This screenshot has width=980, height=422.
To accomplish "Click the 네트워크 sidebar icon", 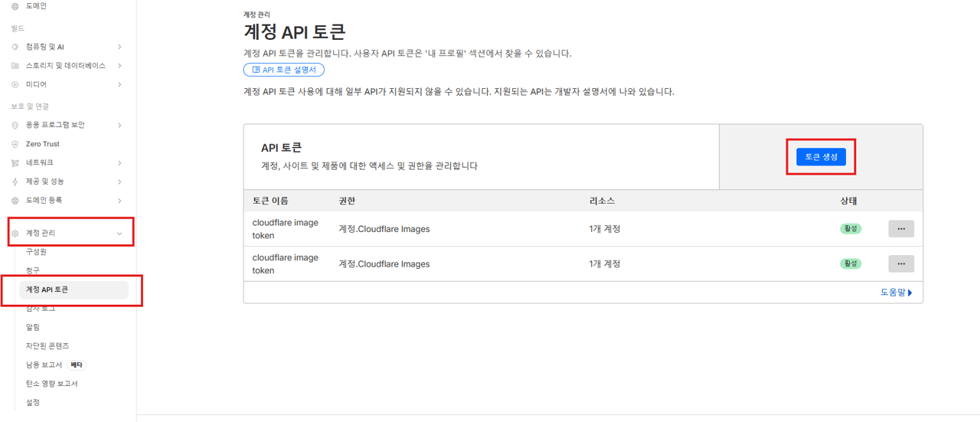I will (x=15, y=162).
